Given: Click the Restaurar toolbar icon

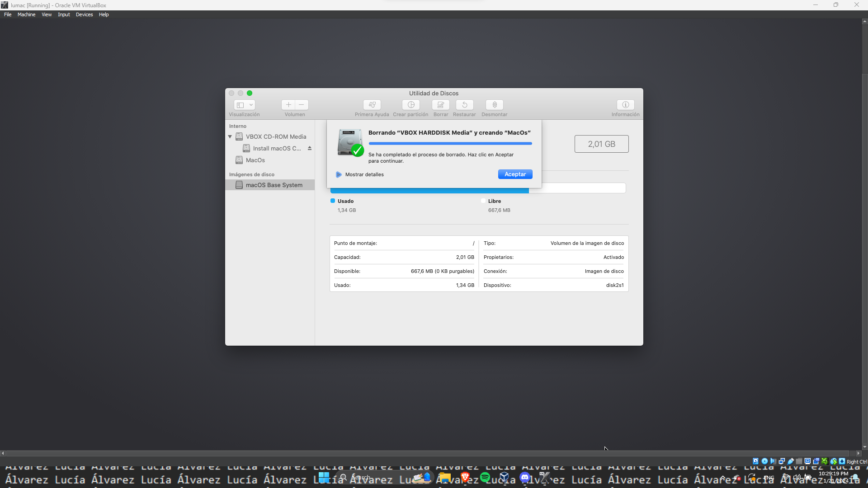Looking at the screenshot, I should pos(464,105).
